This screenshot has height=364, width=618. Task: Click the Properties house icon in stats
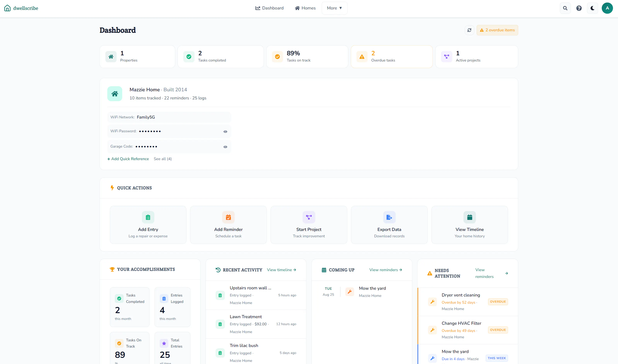click(x=111, y=57)
